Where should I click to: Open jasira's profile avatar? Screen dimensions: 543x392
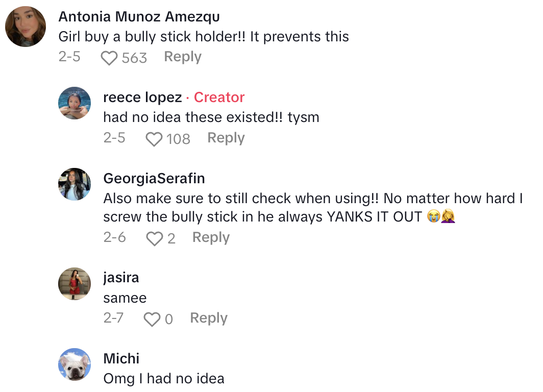pos(74,283)
